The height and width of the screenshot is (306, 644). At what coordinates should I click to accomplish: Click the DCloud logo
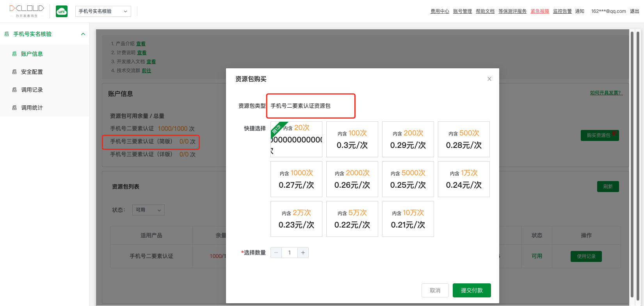[27, 11]
